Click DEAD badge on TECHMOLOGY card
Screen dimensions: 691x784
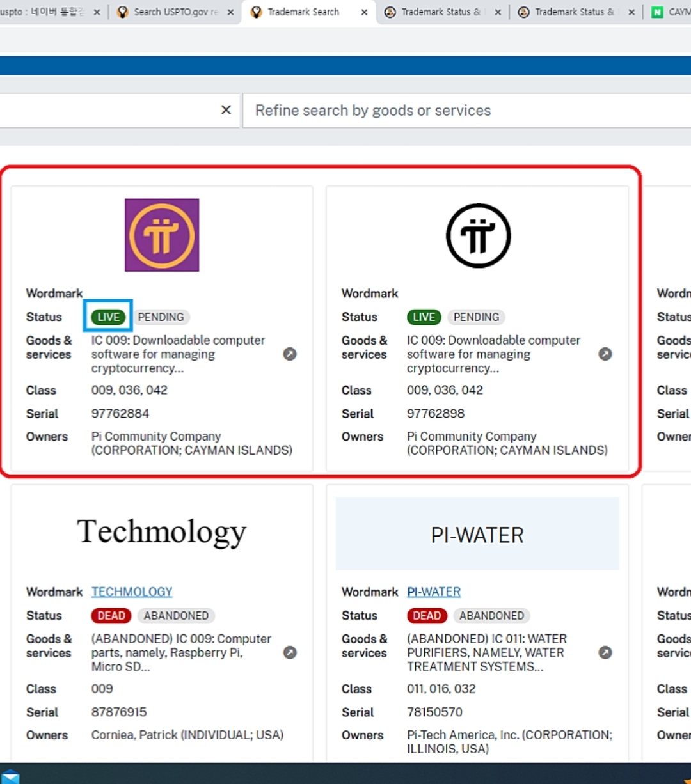[x=111, y=616]
